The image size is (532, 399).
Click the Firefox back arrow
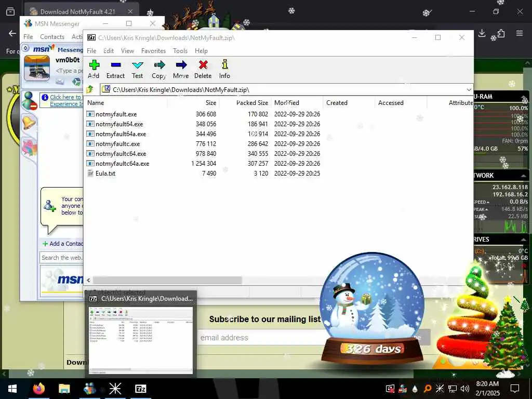(12, 33)
